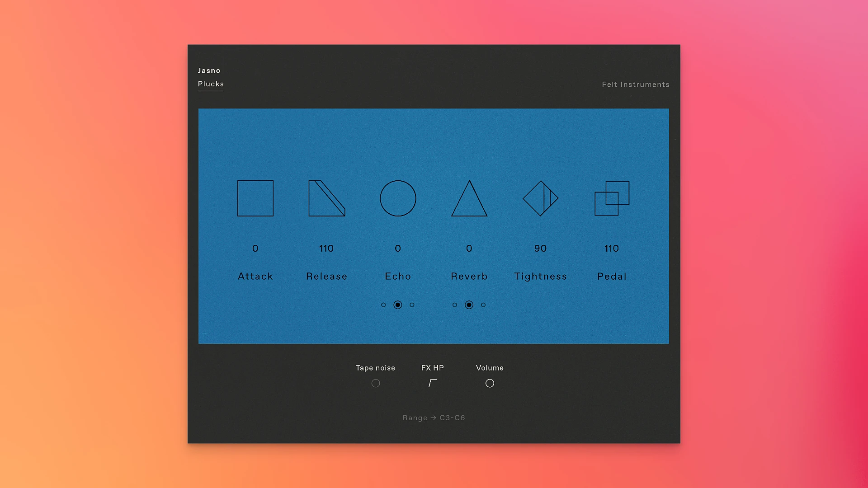The image size is (868, 488).
Task: Click the Release value 110
Action: coord(326,249)
